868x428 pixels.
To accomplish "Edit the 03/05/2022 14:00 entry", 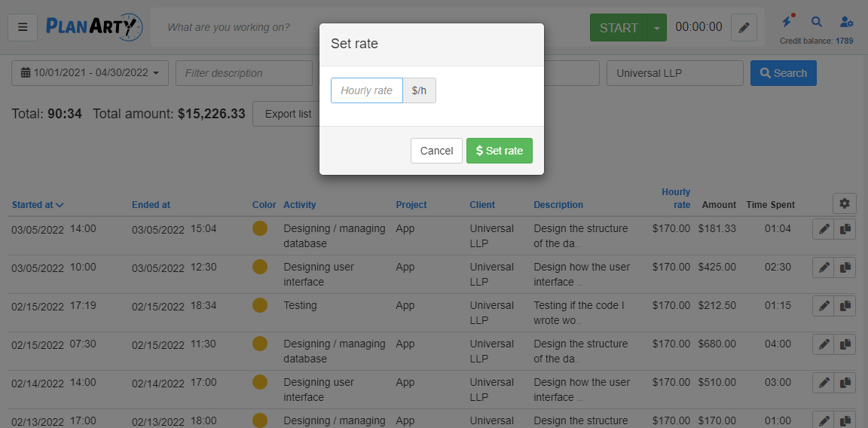I will [824, 229].
